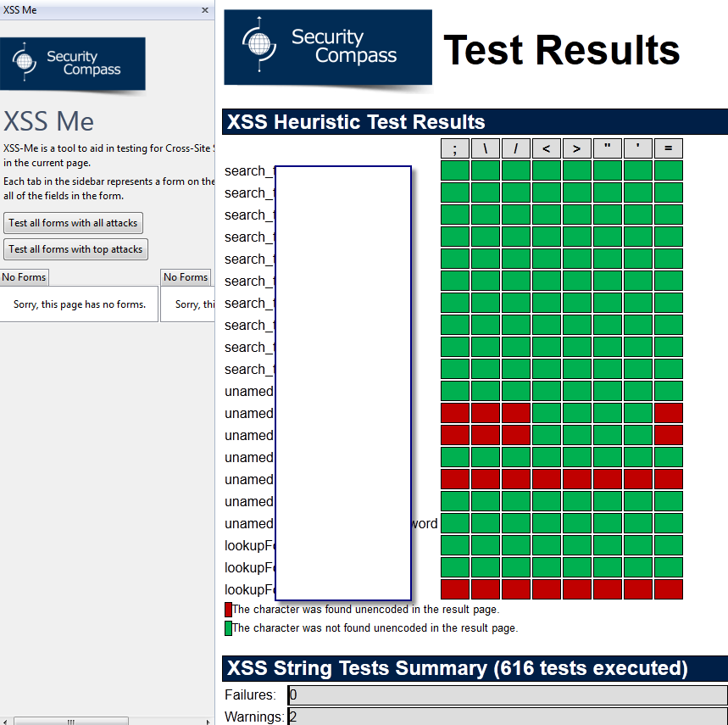Click the greater-than column header
This screenshot has width=728, height=725.
[576, 148]
